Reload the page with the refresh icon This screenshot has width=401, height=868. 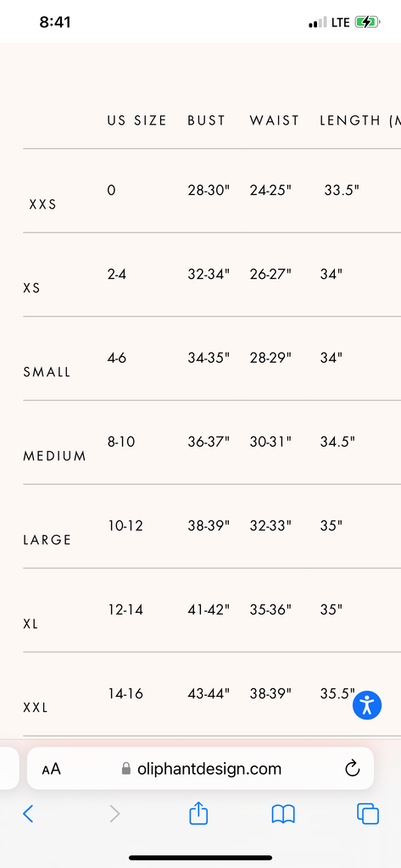[x=353, y=768]
